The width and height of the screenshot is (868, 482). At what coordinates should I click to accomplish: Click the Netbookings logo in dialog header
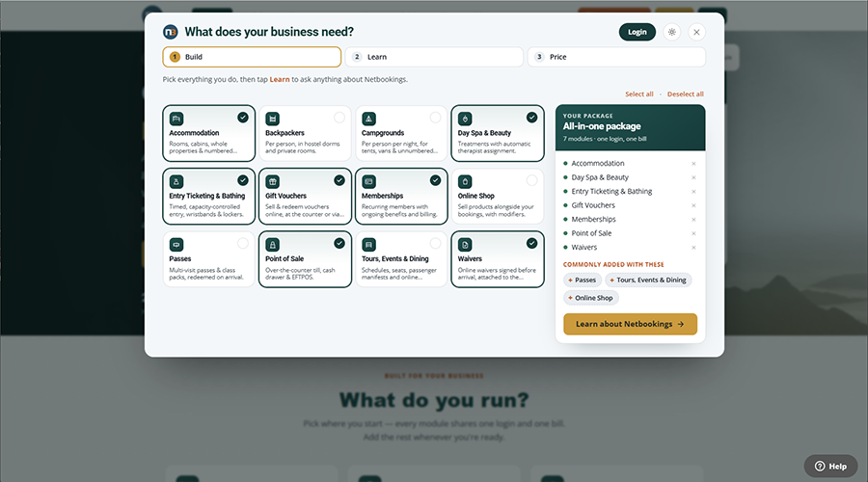[x=171, y=32]
